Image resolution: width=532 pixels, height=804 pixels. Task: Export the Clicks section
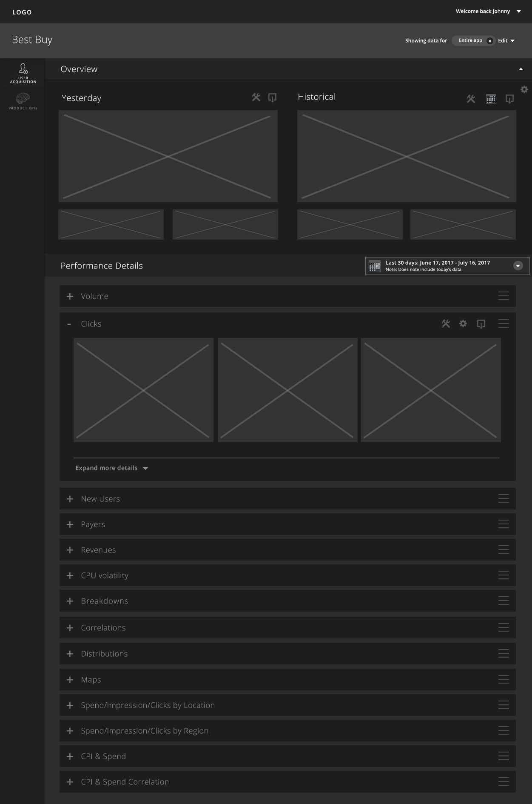click(x=481, y=324)
